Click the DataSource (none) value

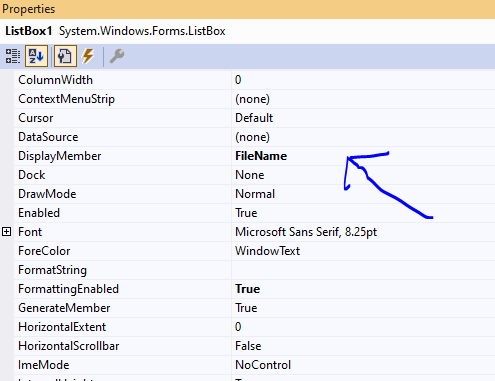[252, 137]
